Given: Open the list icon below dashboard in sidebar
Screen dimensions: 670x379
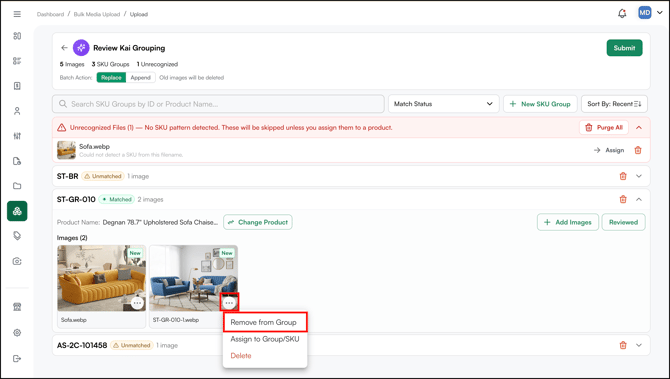Looking at the screenshot, I should (17, 61).
